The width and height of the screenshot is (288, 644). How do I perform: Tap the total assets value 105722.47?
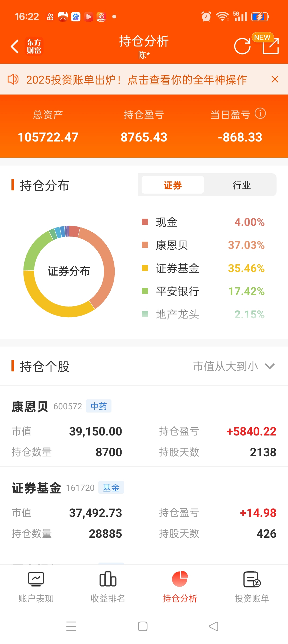pyautogui.click(x=48, y=137)
